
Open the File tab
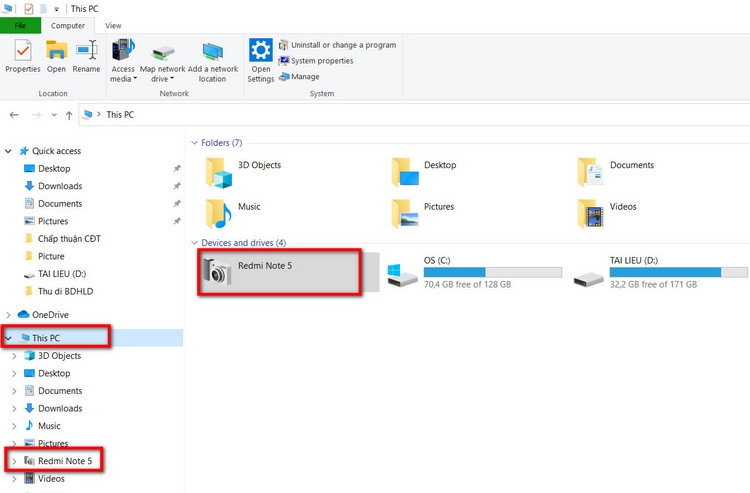[21, 25]
